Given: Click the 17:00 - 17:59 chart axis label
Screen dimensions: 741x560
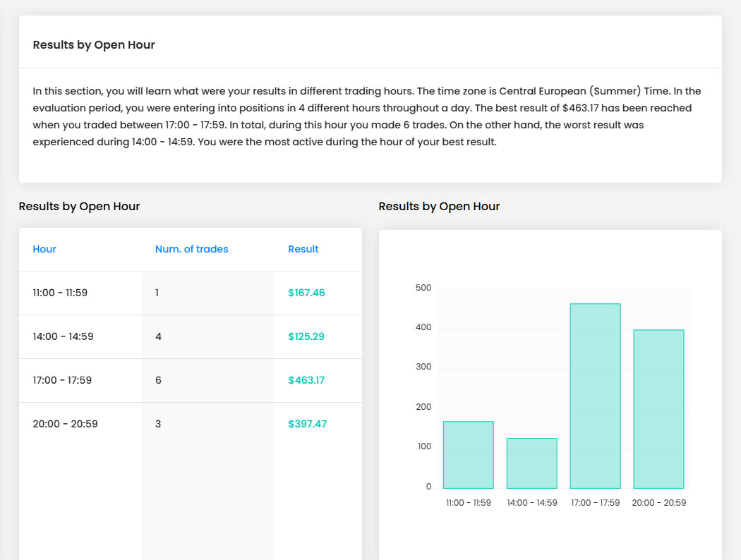Looking at the screenshot, I should 595,503.
